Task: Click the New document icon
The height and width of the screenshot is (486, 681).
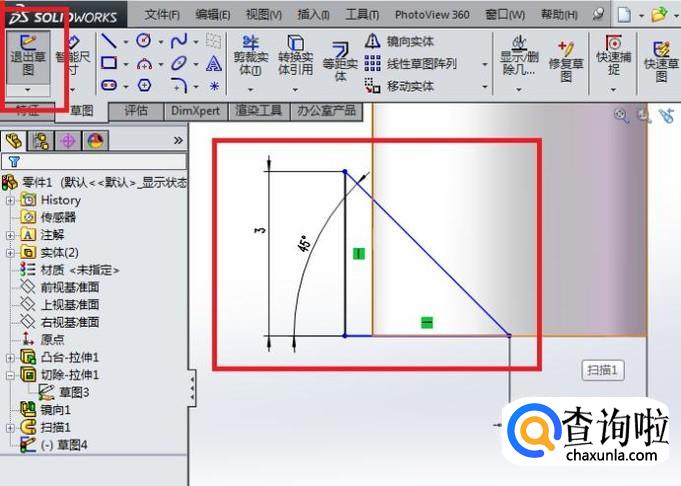Action: 624,15
